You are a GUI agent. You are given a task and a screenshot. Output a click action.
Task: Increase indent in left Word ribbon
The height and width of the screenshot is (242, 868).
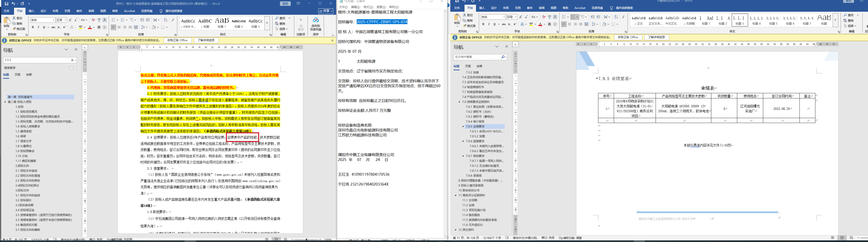tap(148, 20)
